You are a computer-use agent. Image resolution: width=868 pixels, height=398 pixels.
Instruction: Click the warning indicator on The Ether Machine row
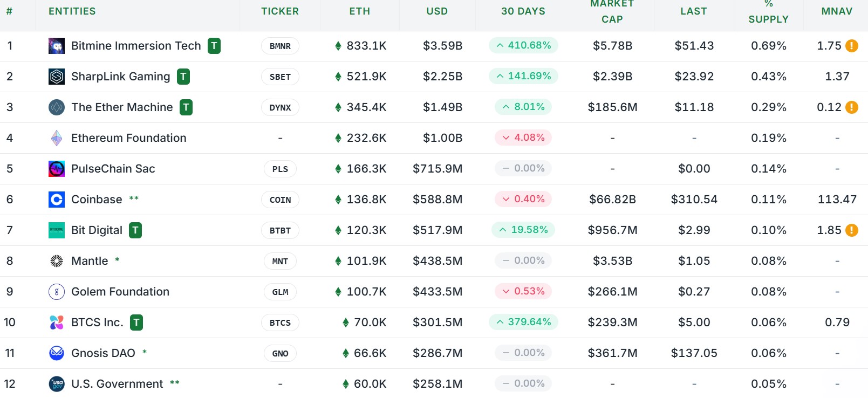pos(852,107)
